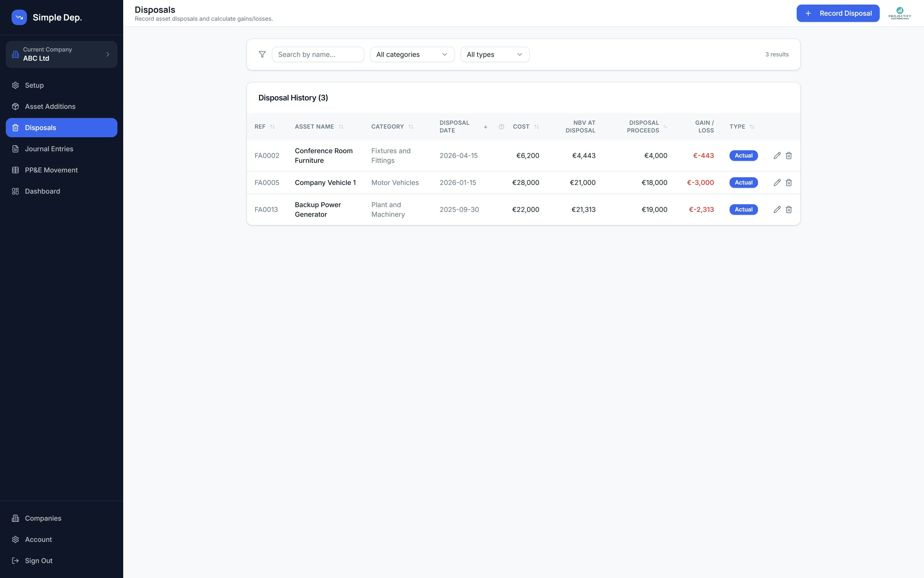Click the Disposal History (3) heading

tap(293, 98)
